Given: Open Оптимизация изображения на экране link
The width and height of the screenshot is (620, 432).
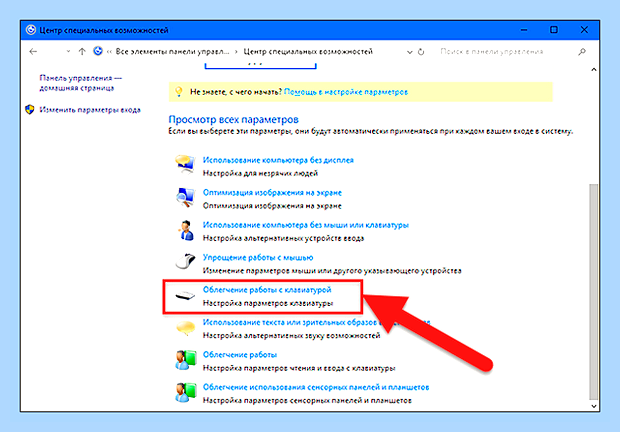Looking at the screenshot, I should [x=272, y=192].
